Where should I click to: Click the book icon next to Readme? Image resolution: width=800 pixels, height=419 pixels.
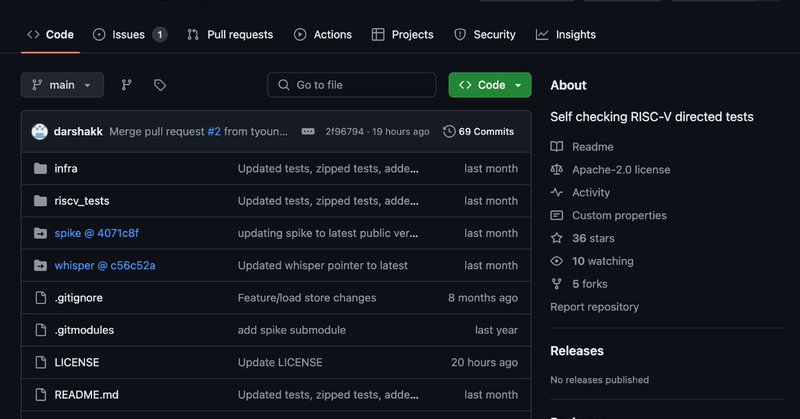[557, 147]
